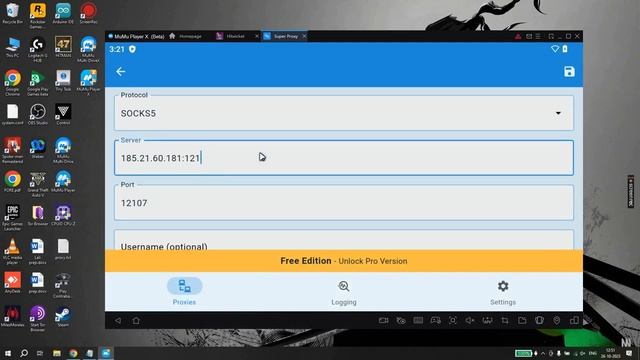Click the Username (optional) field

tap(344, 241)
